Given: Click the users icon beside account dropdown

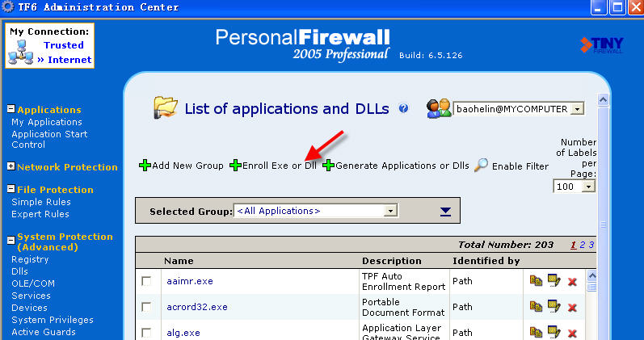Looking at the screenshot, I should [439, 109].
